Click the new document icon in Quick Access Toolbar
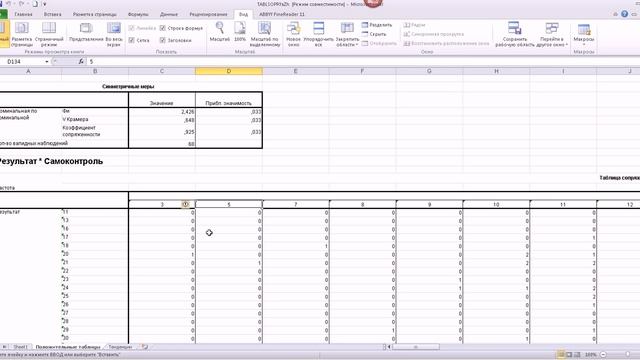This screenshot has height=360, width=640. [x=35, y=4]
